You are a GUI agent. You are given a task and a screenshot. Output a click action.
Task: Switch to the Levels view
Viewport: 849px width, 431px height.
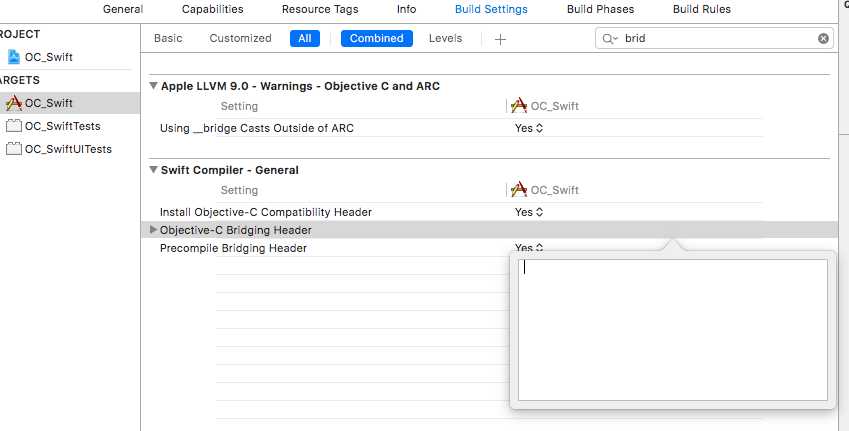(445, 38)
